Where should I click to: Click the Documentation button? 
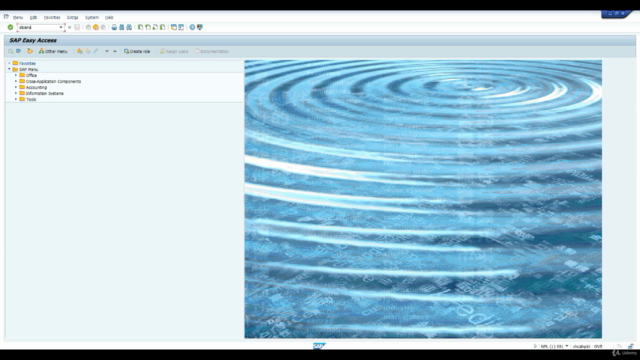[x=212, y=51]
